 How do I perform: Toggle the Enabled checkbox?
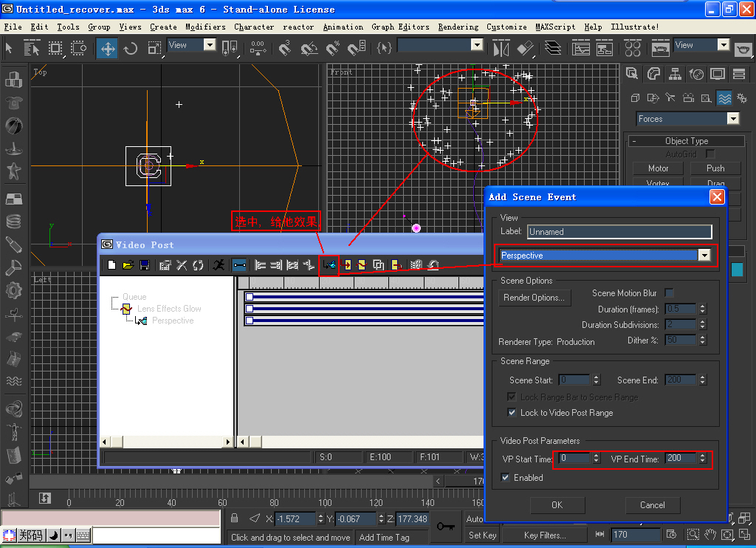[x=505, y=478]
